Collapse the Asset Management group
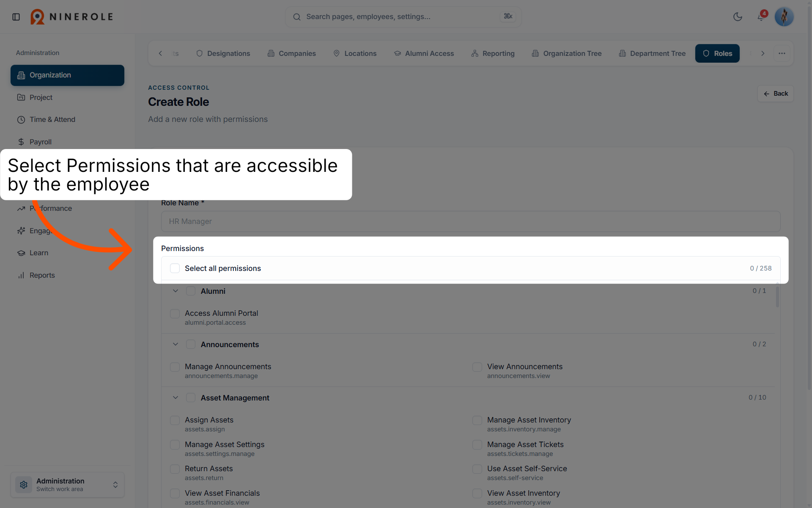Image resolution: width=812 pixels, height=508 pixels. click(176, 398)
